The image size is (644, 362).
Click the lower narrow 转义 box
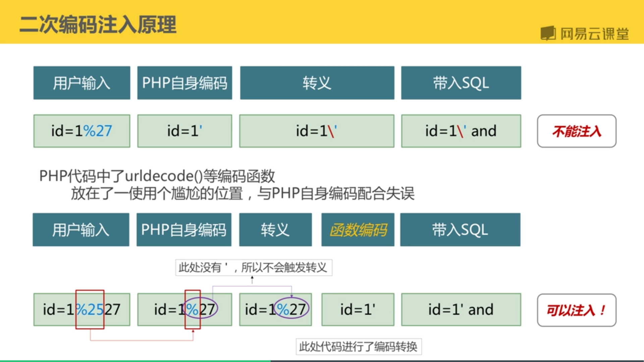[275, 230]
